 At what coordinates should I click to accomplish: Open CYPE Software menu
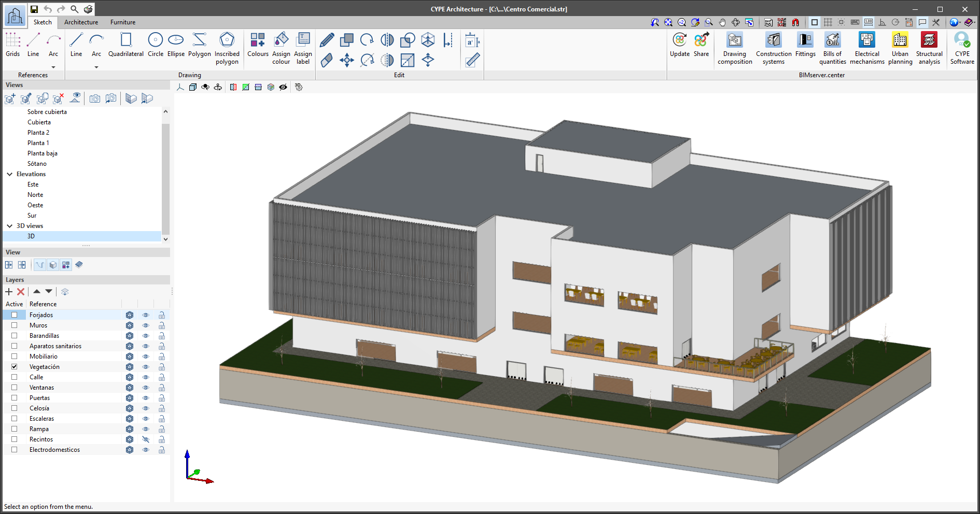tap(962, 48)
